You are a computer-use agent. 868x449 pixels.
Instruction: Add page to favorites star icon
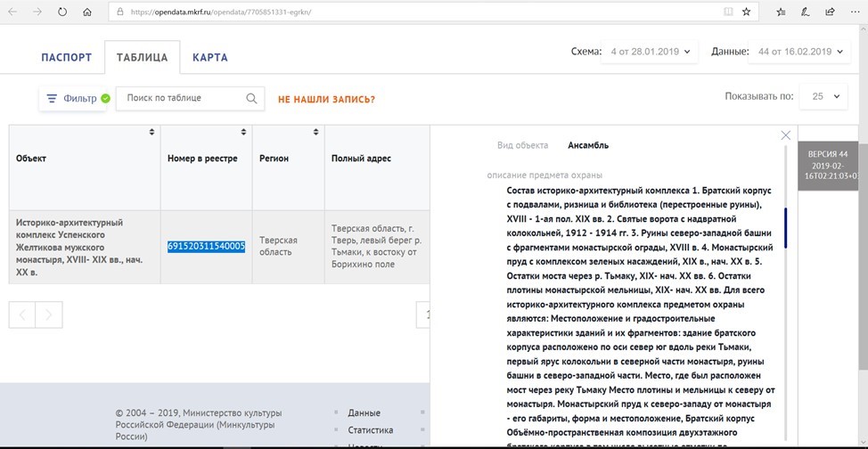[x=746, y=12]
